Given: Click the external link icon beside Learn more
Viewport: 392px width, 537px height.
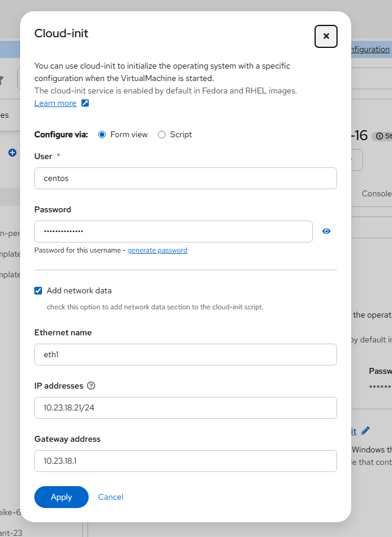Looking at the screenshot, I should point(85,103).
